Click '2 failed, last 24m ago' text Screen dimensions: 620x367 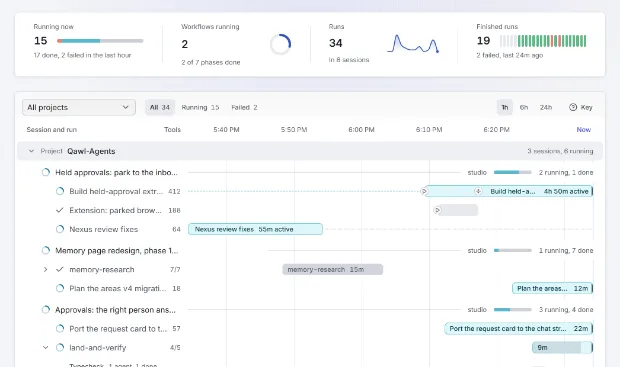pyautogui.click(x=509, y=55)
